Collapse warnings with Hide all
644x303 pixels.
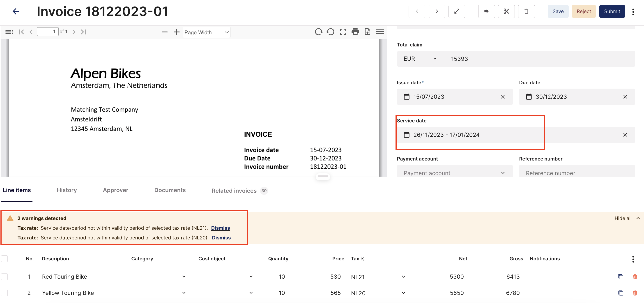[x=627, y=218]
